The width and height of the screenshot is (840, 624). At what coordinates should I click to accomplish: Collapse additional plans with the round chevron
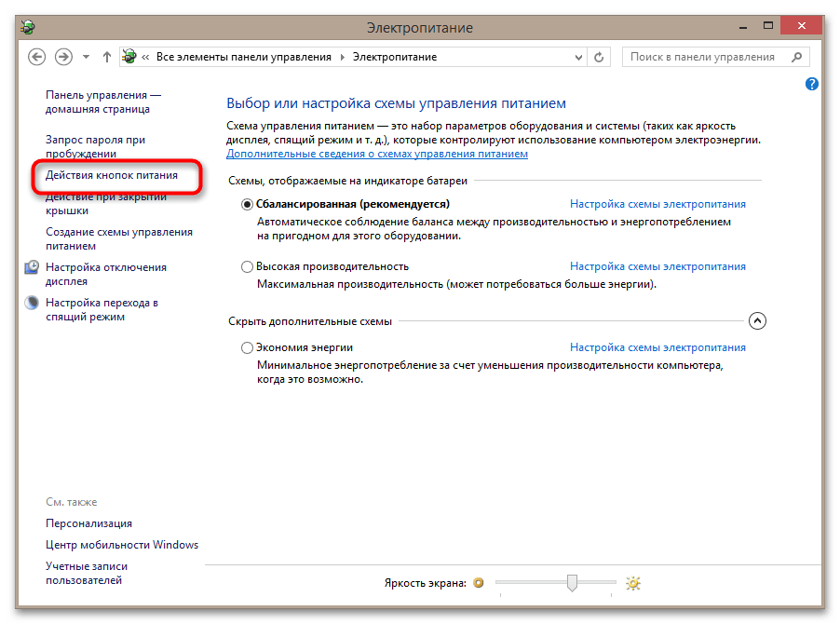pos(757,320)
